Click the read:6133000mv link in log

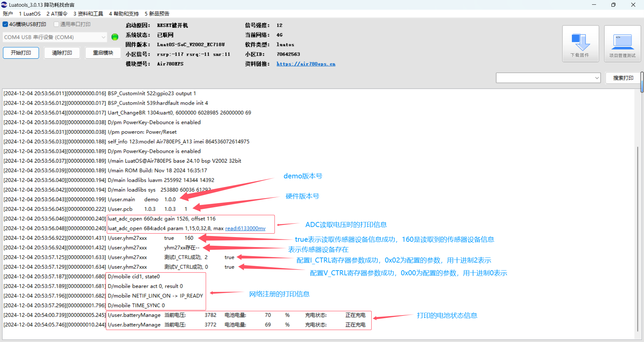coord(245,228)
